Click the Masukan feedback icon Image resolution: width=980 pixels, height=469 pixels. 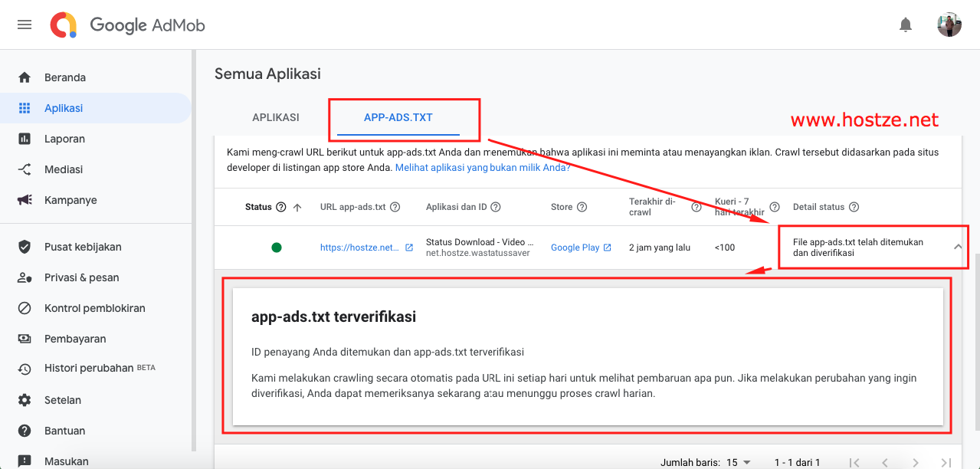point(25,461)
